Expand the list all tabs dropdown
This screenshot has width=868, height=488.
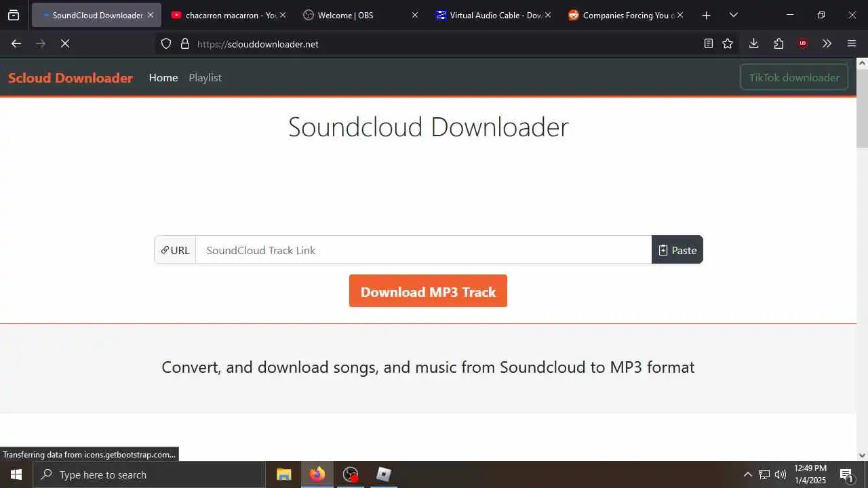click(x=733, y=15)
